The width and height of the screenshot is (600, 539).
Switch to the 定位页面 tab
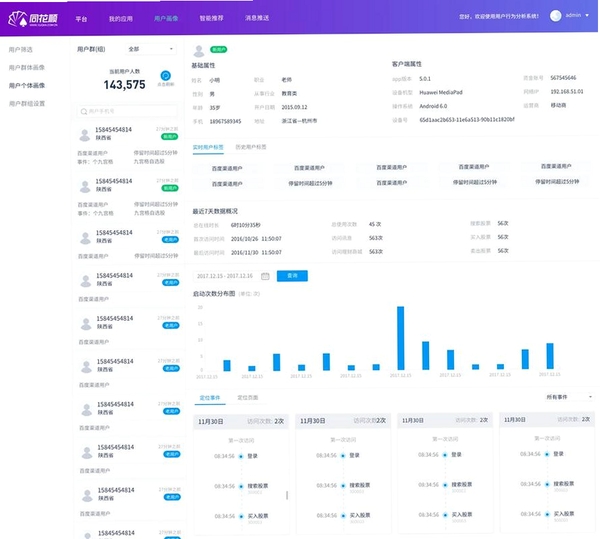pyautogui.click(x=248, y=397)
